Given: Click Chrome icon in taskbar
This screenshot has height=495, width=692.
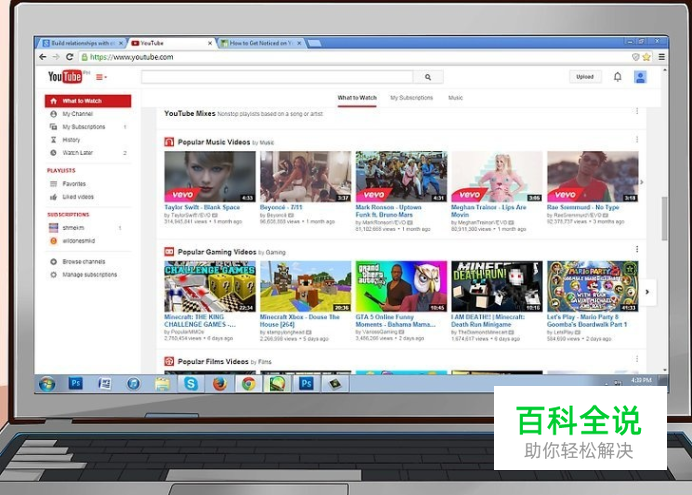Looking at the screenshot, I should pyautogui.click(x=248, y=384).
